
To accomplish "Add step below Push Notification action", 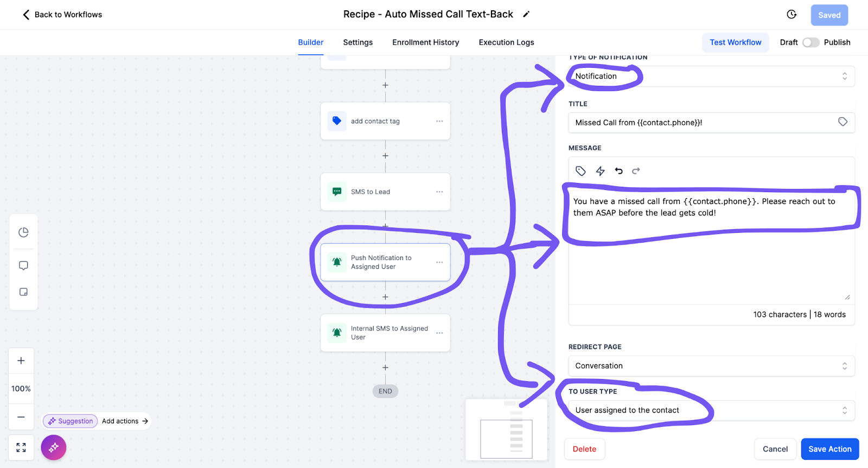I will pyautogui.click(x=385, y=297).
